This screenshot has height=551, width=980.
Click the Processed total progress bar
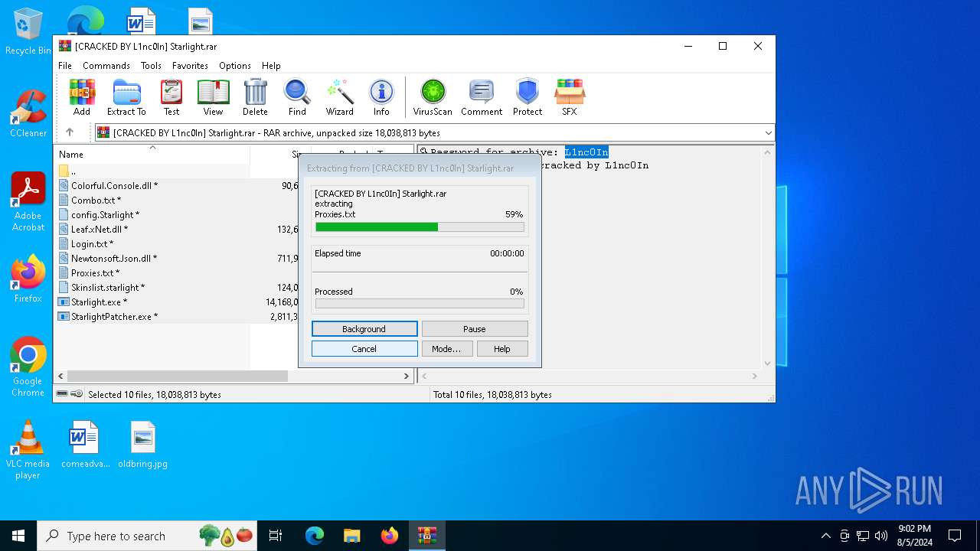pos(420,304)
